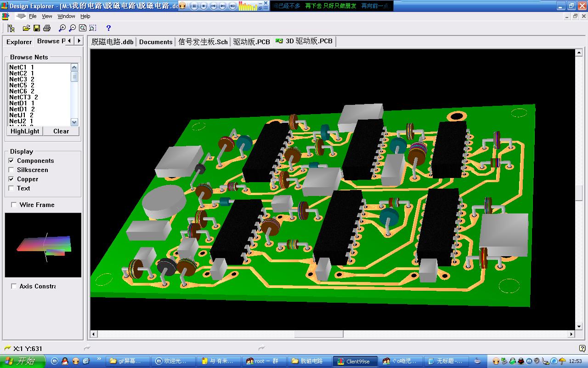The height and width of the screenshot is (368, 588).
Task: Select net NetC1 1 in Browse Nets
Action: click(22, 67)
